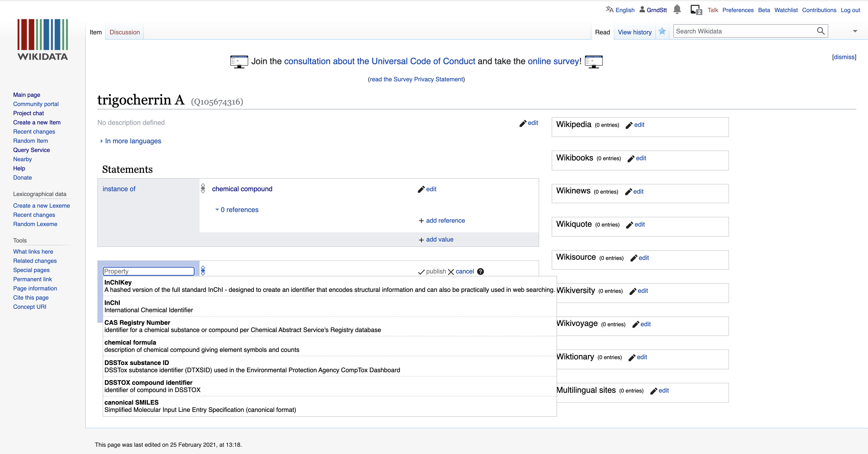Viewport: 868px width, 454px height.
Task: Click the pencil icon in the Wikibooks box
Action: point(631,159)
